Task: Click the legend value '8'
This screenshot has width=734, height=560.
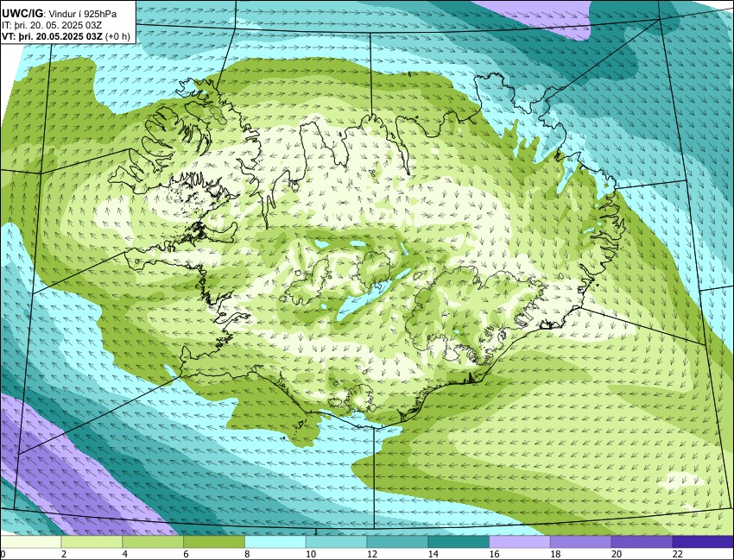Action: 247,554
